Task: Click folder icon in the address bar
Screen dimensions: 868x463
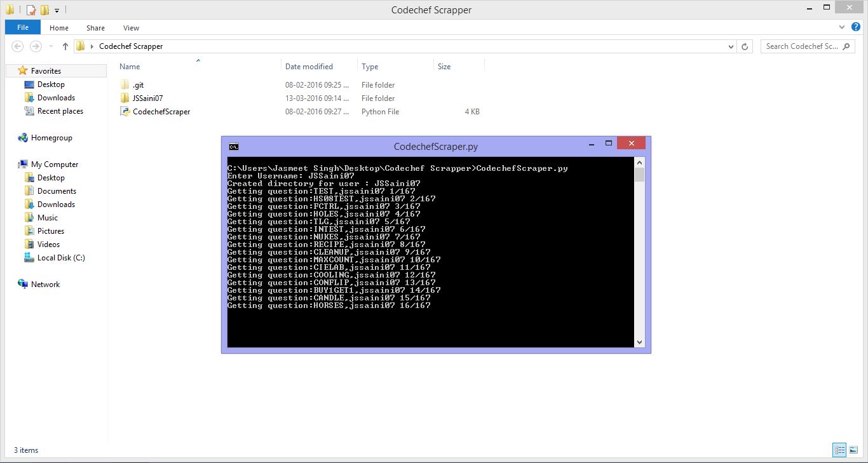Action: [x=80, y=46]
